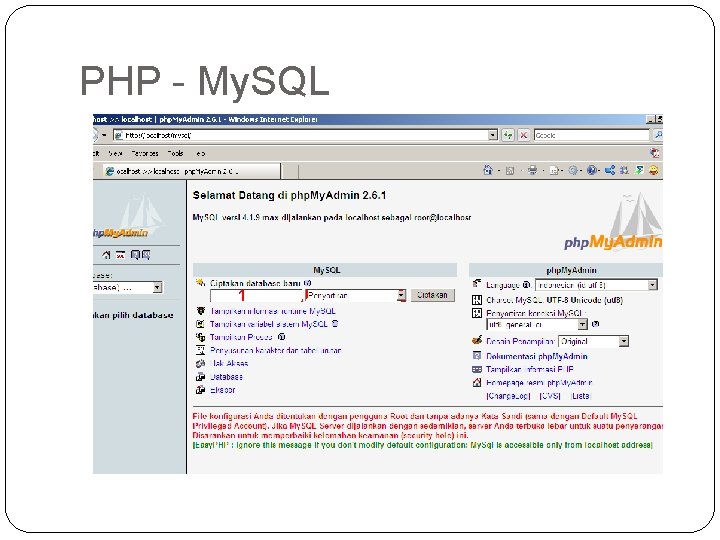Click the Home icon in phpMyAdmin sidebar
This screenshot has height=540, width=720.
pos(107,255)
